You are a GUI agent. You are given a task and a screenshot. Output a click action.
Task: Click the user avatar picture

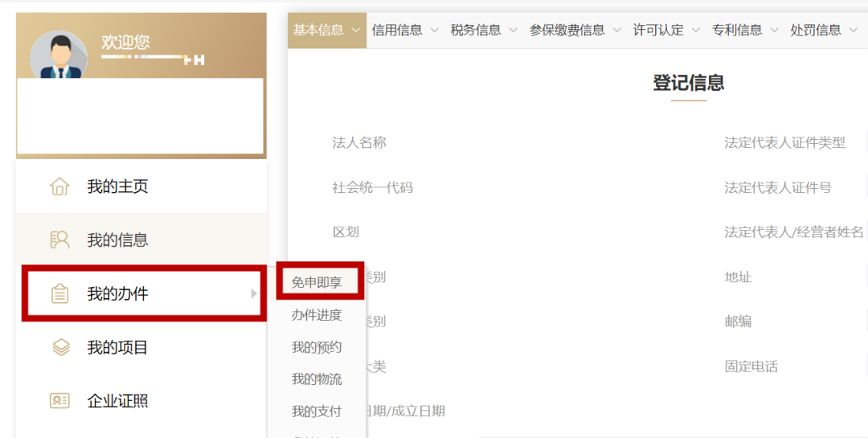click(x=58, y=57)
